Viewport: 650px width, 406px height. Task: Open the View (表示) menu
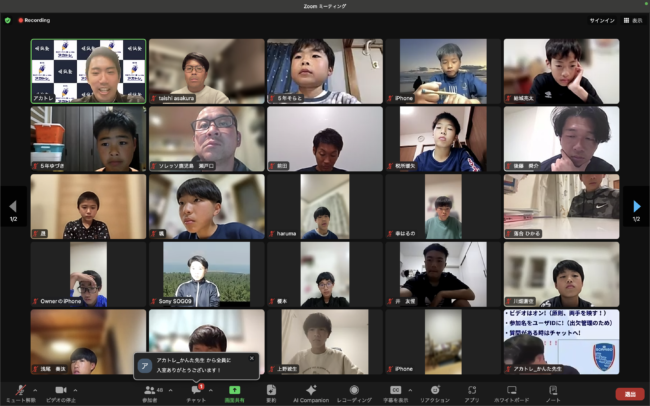pos(632,20)
